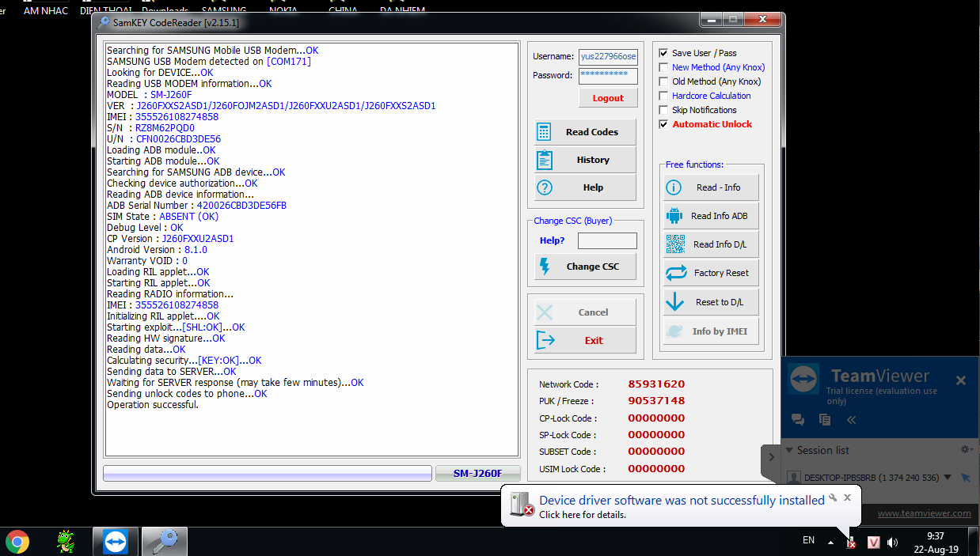Open TeamViewer chat icon
980x556 pixels.
pos(798,420)
